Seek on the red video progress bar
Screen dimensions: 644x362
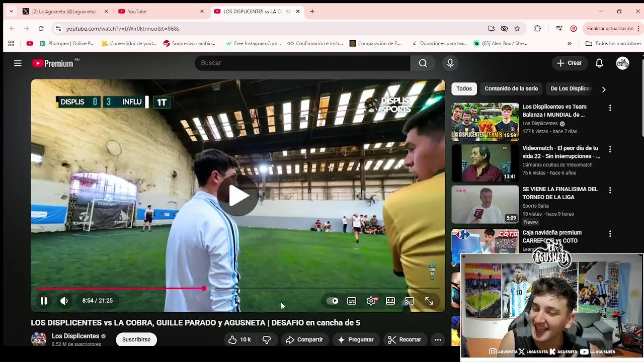click(x=238, y=289)
